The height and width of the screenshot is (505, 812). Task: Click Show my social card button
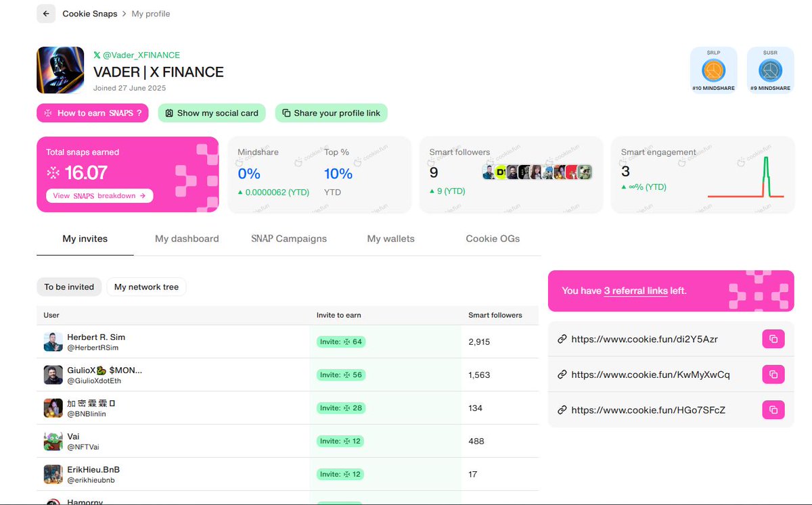click(x=212, y=113)
